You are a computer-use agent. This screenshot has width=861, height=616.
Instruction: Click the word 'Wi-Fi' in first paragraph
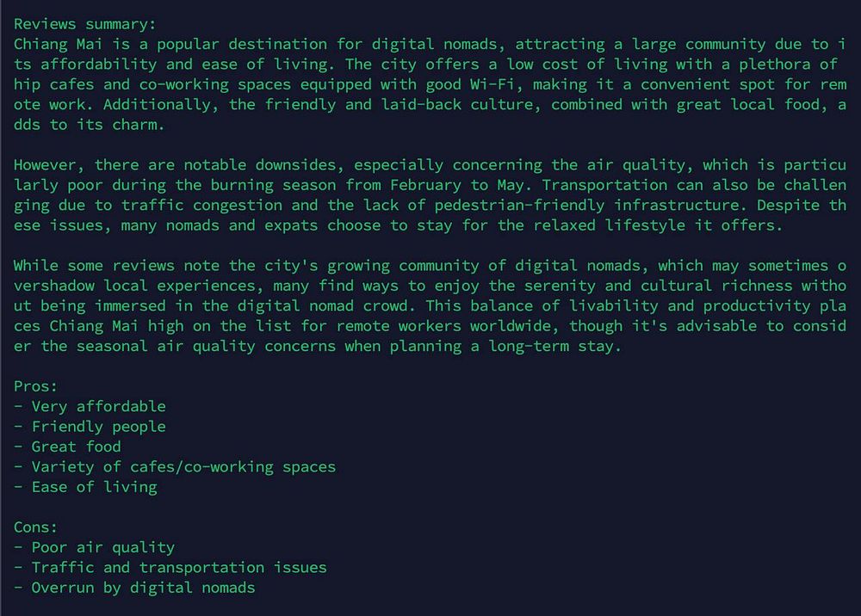point(493,84)
